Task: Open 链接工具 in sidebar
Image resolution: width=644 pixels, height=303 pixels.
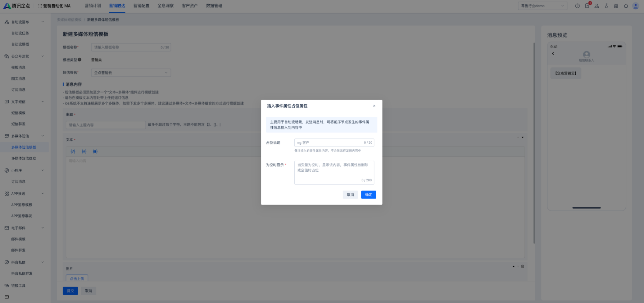Action: (18, 286)
